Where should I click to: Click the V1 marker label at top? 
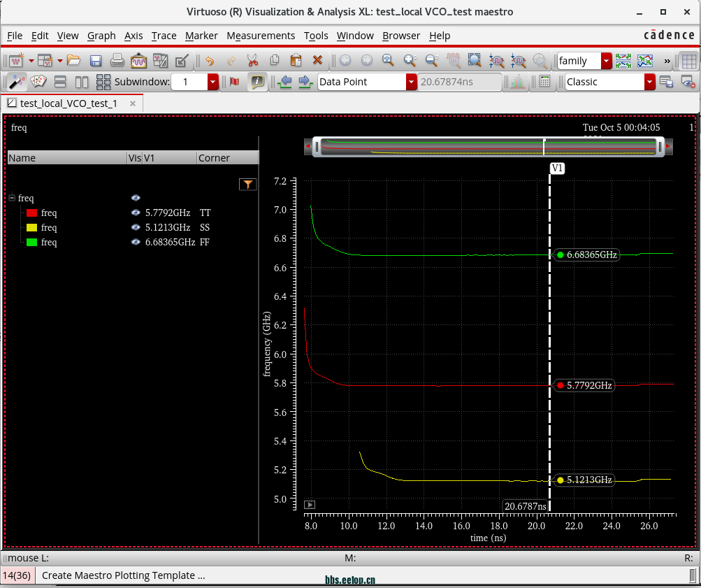pos(557,168)
